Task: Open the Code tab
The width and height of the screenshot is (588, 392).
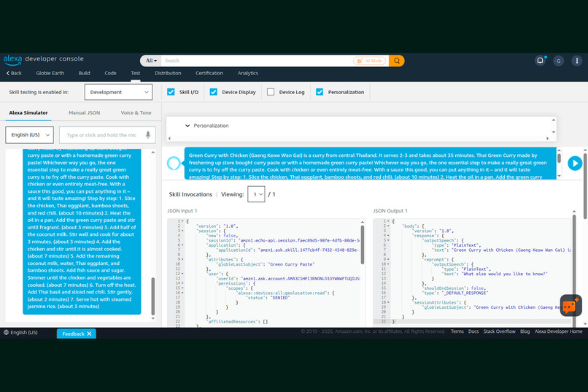Action: point(110,73)
